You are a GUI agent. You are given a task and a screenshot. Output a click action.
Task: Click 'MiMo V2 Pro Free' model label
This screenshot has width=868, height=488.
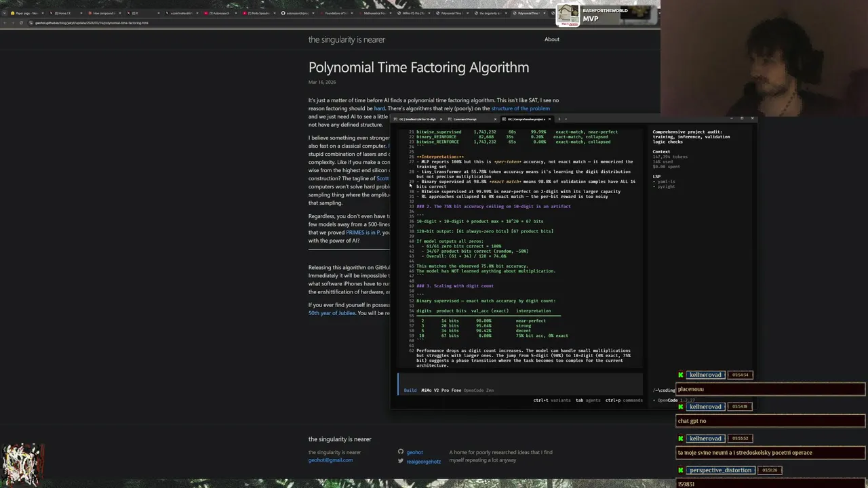[x=441, y=390]
